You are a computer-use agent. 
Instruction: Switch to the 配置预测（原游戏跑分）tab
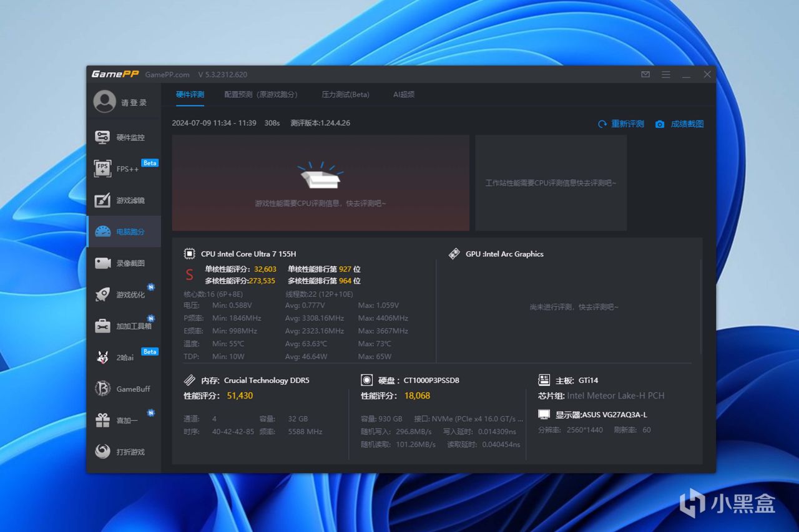261,95
